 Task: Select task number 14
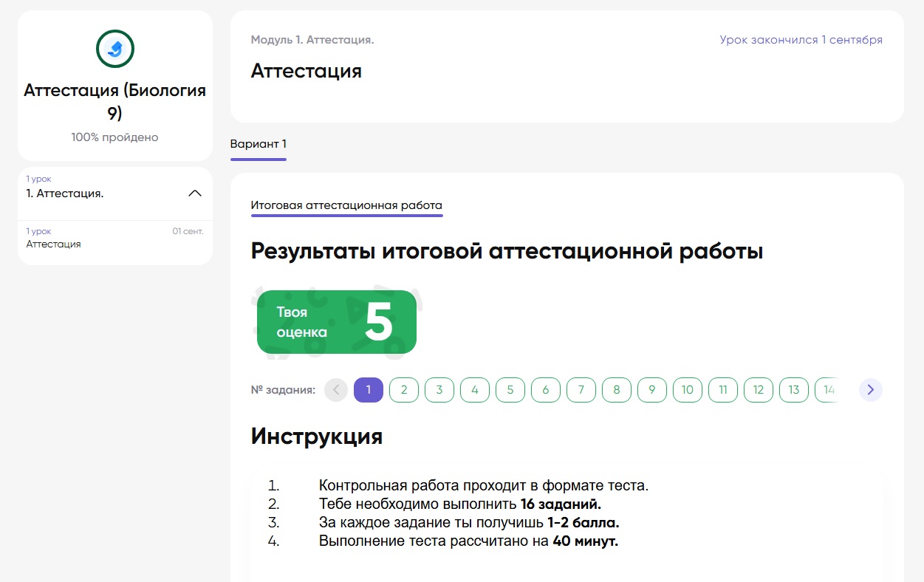pyautogui.click(x=829, y=389)
